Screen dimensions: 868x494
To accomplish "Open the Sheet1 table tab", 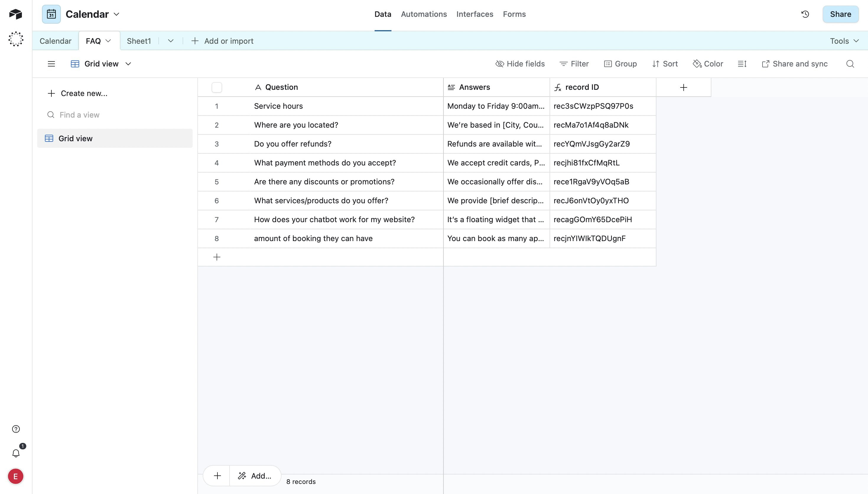I will click(139, 41).
